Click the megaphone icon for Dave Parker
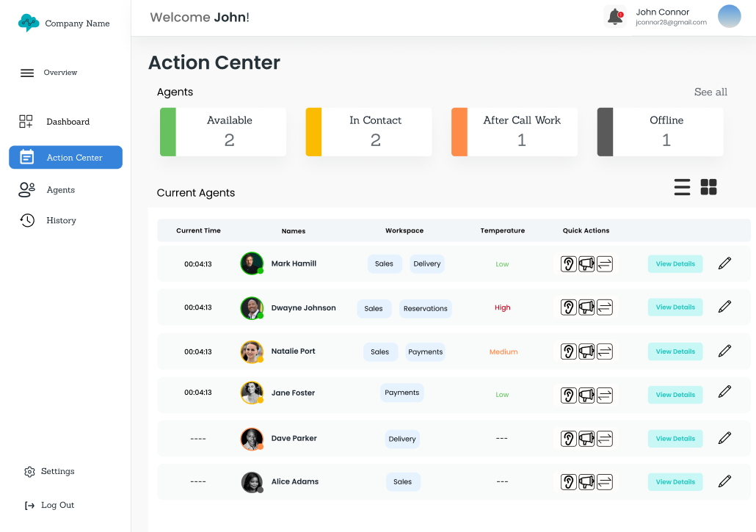The height and width of the screenshot is (532, 756). [586, 439]
